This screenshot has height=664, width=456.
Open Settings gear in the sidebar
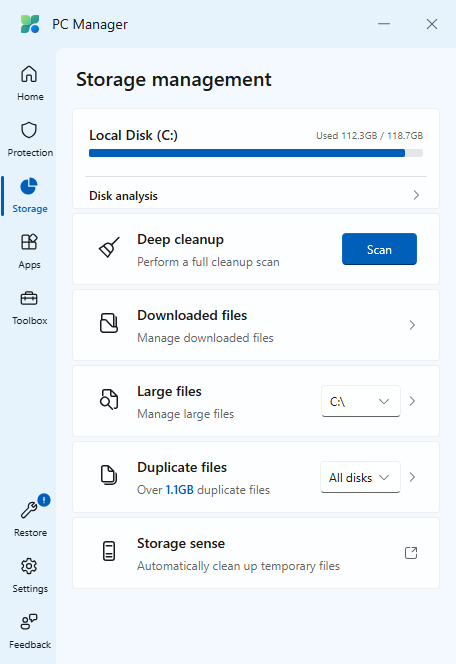pyautogui.click(x=30, y=575)
